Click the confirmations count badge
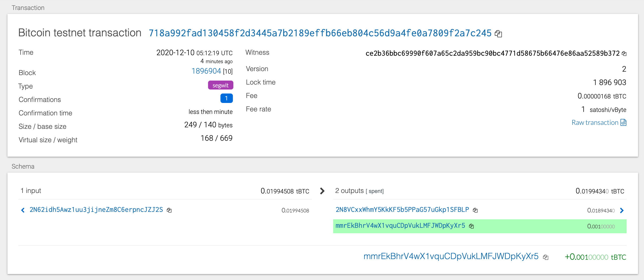The height and width of the screenshot is (280, 644). point(226,98)
